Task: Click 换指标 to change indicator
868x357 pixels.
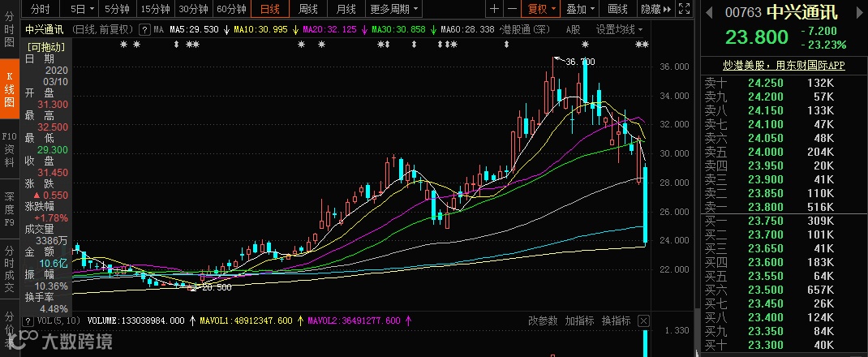Action: coord(616,320)
